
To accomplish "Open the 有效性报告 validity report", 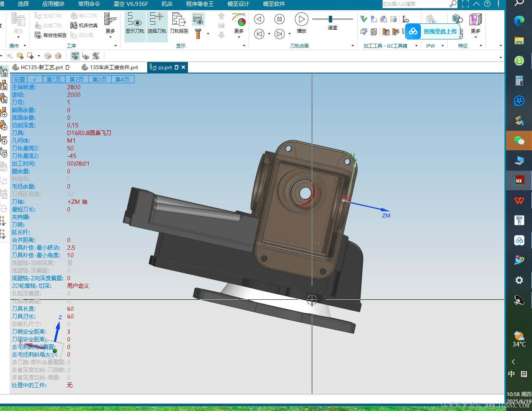I will click(51, 35).
